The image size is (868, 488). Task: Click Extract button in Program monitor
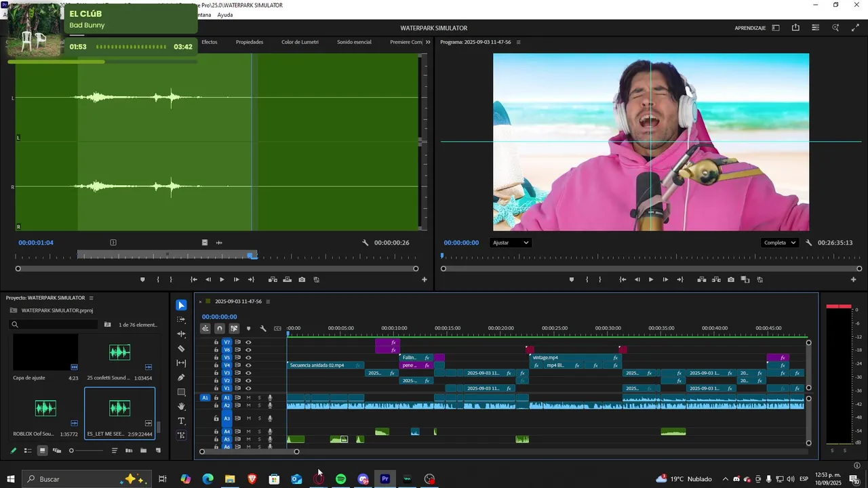[716, 279]
